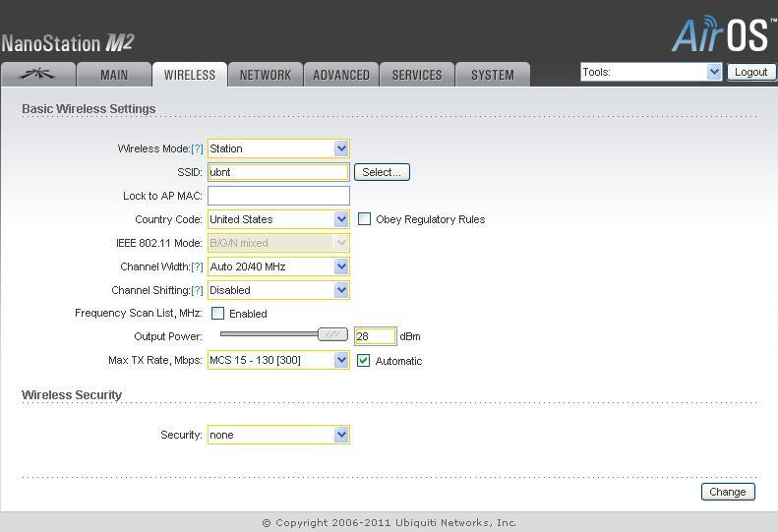Open the Country Code dropdown
This screenshot has height=532, width=778.
tap(278, 219)
